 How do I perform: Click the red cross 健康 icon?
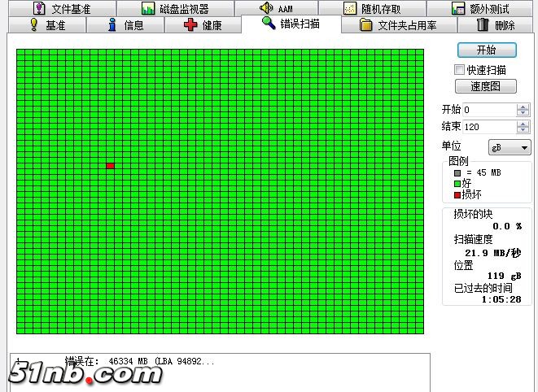[190, 24]
